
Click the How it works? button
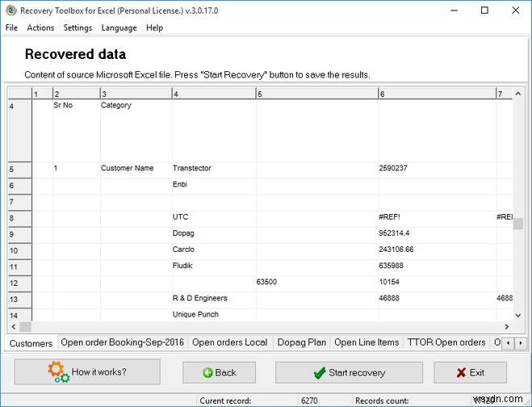point(87,371)
